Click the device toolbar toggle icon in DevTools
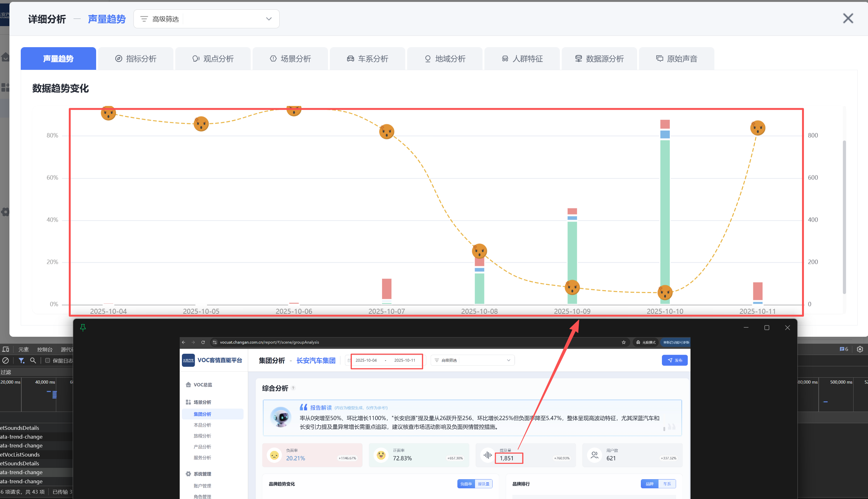The image size is (868, 499). 6,349
